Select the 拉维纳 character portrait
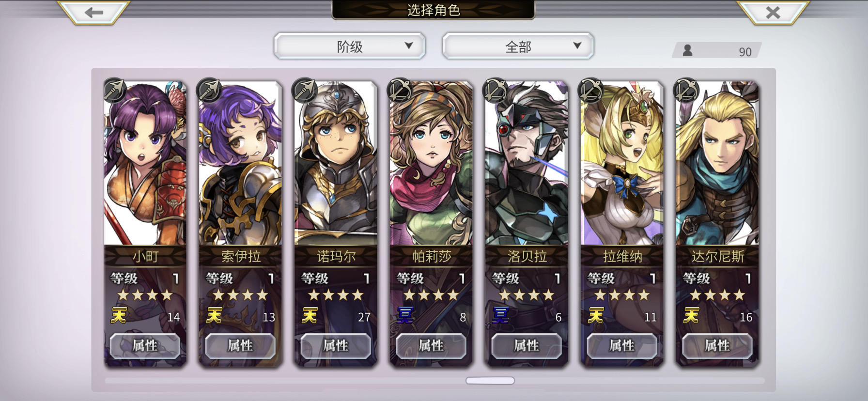 coord(622,164)
